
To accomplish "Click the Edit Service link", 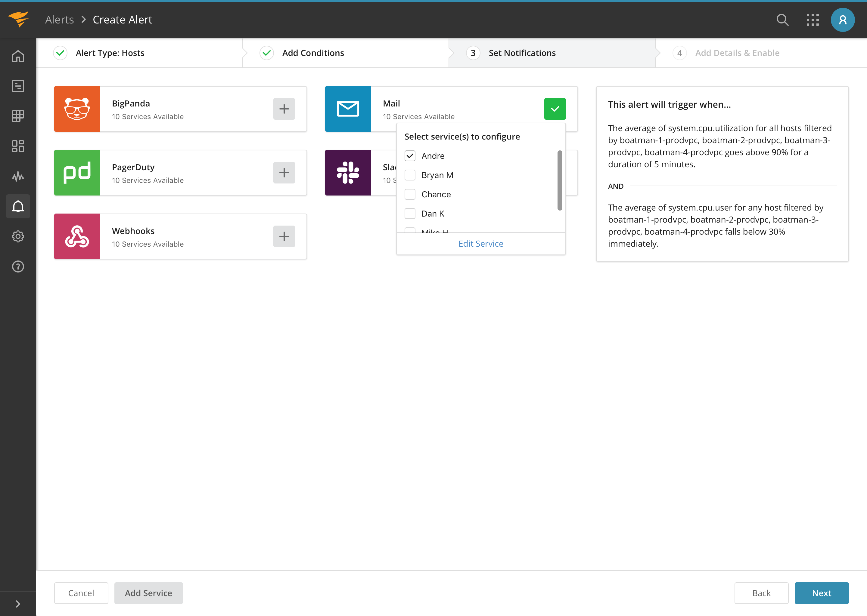I will tap(480, 244).
